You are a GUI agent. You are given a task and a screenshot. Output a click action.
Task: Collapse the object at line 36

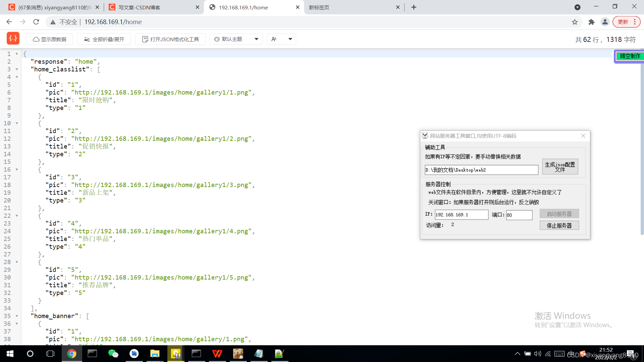17,324
